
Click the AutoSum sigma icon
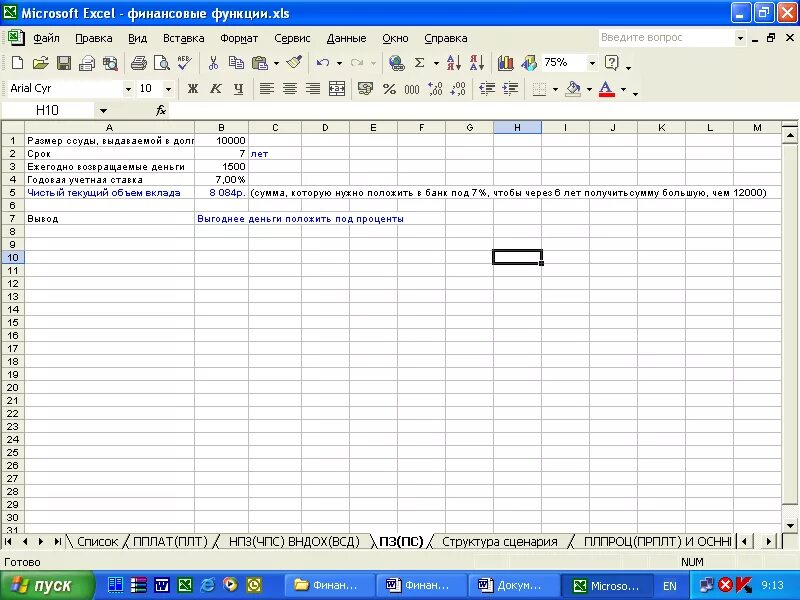pyautogui.click(x=419, y=63)
